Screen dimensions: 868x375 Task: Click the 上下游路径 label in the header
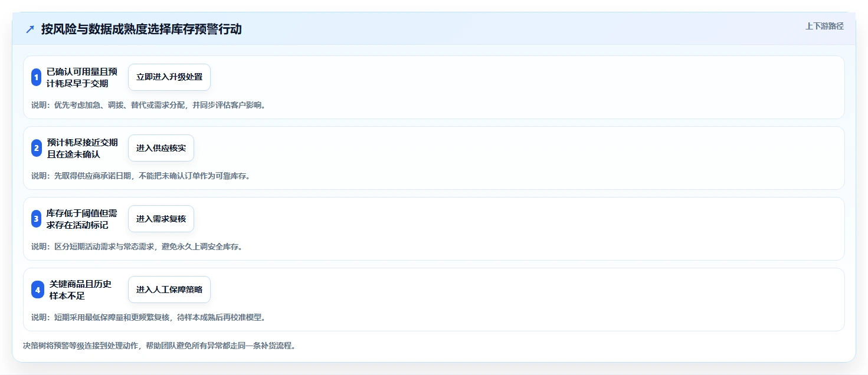pos(824,26)
